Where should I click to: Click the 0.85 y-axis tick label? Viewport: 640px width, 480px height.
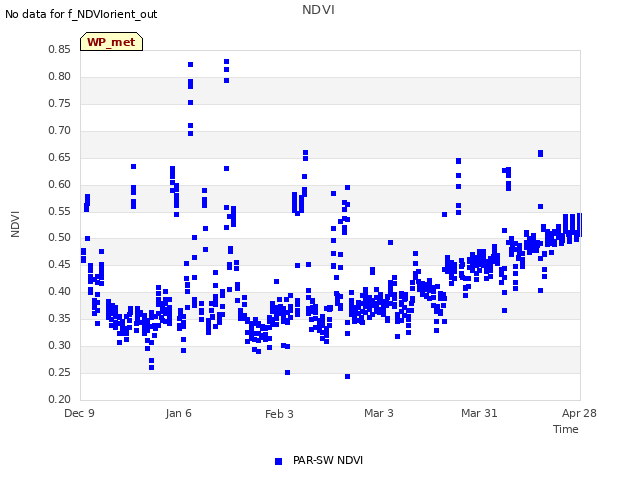pos(59,49)
